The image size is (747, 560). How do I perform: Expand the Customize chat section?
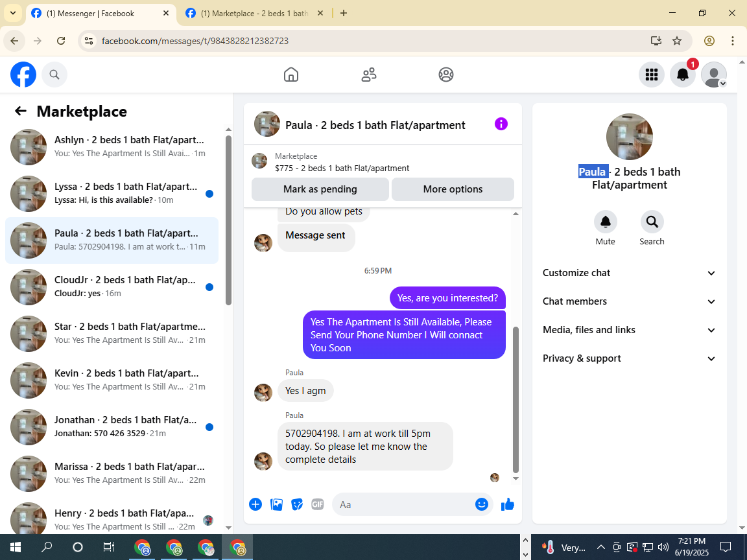tap(630, 273)
